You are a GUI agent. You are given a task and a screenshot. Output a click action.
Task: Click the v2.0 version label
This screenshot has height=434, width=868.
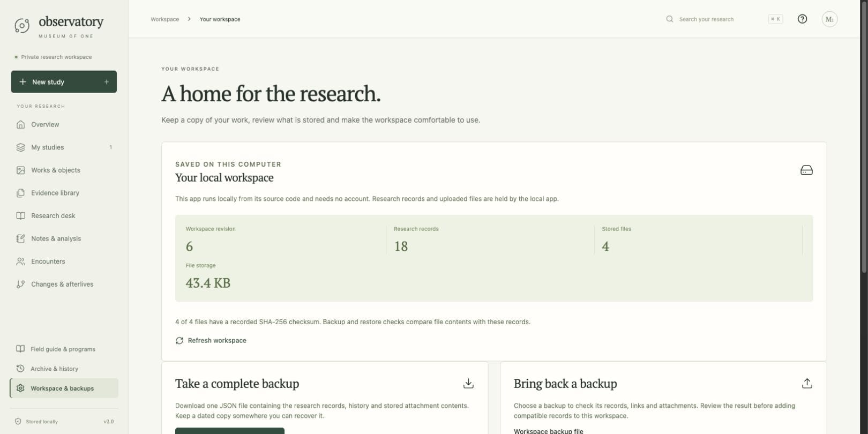coord(108,422)
